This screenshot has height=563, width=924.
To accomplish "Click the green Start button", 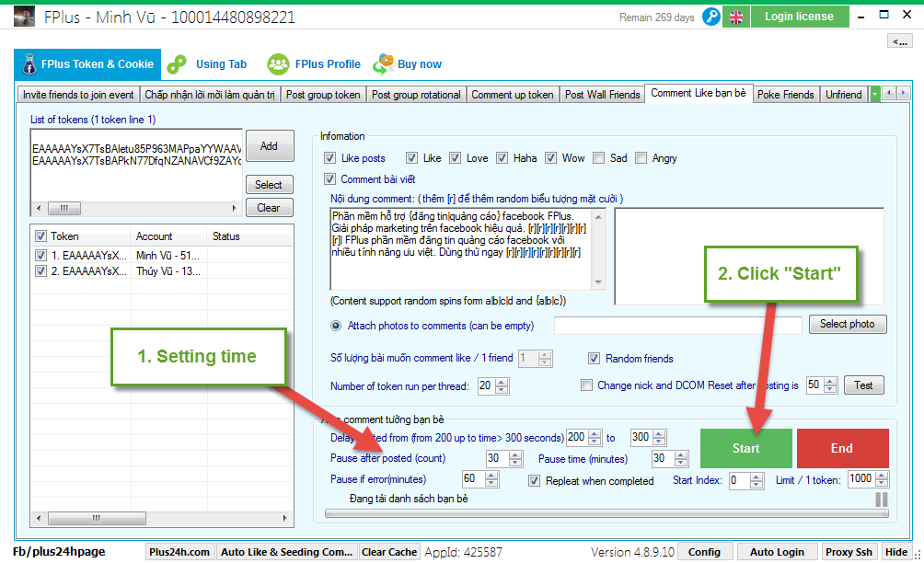I will (746, 448).
